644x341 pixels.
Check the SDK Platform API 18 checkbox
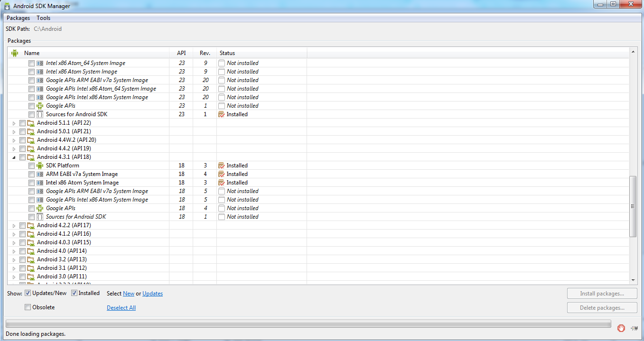tap(31, 166)
